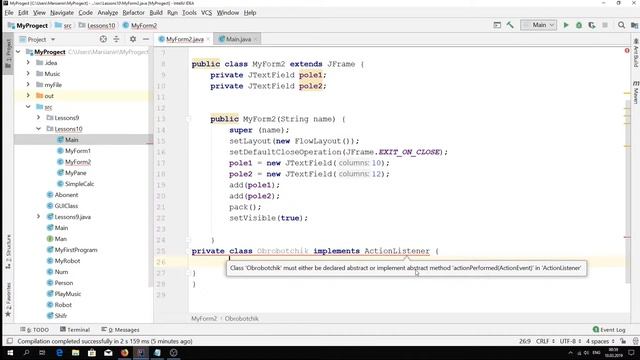Image resolution: width=640 pixels, height=360 pixels.
Task: Open the Analyze menu
Action: [108, 13]
